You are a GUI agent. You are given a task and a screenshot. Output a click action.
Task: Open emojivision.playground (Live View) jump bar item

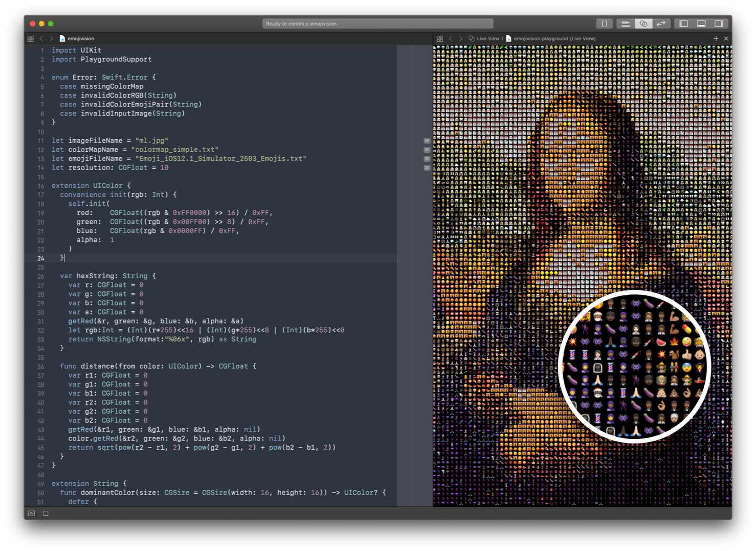(551, 39)
